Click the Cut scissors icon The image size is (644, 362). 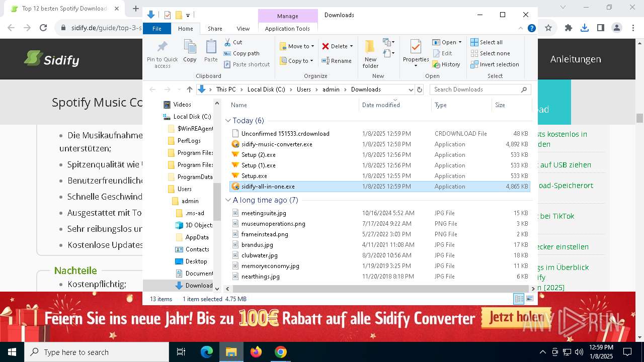[227, 42]
